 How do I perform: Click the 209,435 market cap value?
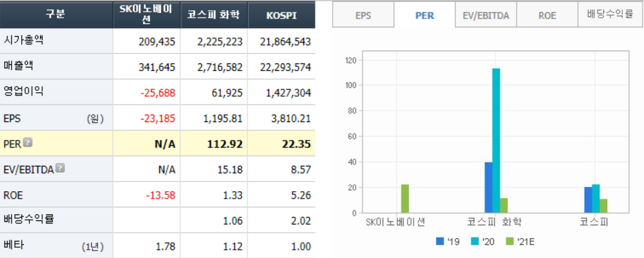click(x=157, y=42)
